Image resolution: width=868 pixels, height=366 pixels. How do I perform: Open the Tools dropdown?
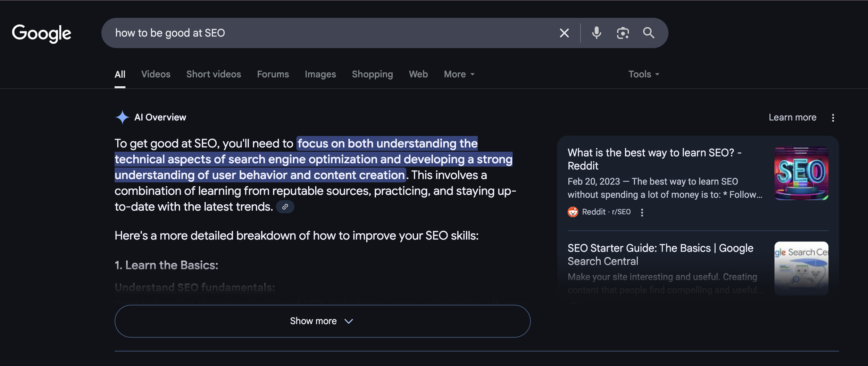[x=644, y=74]
